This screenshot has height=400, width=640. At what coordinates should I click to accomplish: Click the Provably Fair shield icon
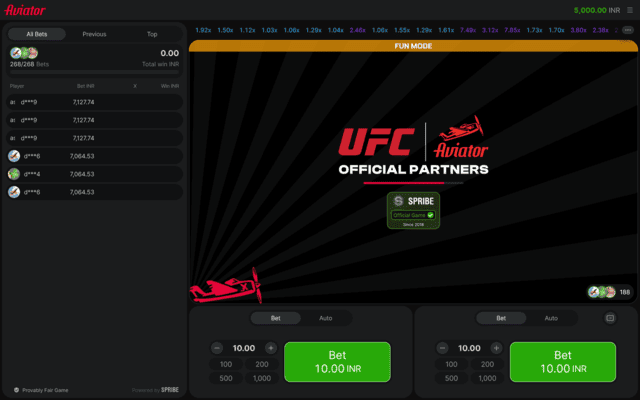[x=16, y=390]
